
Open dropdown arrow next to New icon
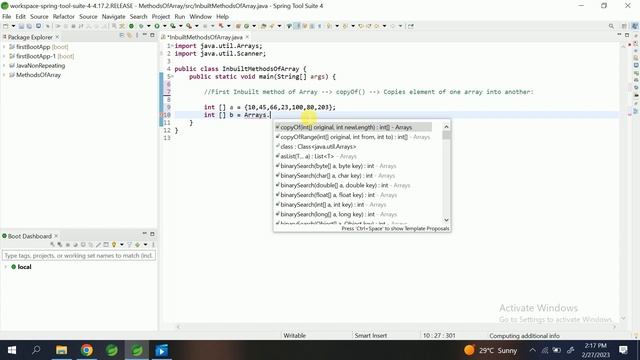[x=13, y=26]
